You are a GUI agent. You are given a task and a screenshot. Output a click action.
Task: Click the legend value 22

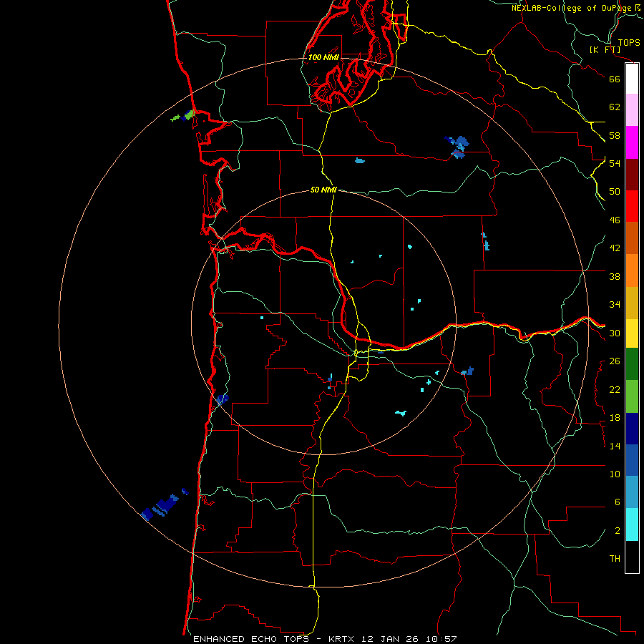pos(615,389)
